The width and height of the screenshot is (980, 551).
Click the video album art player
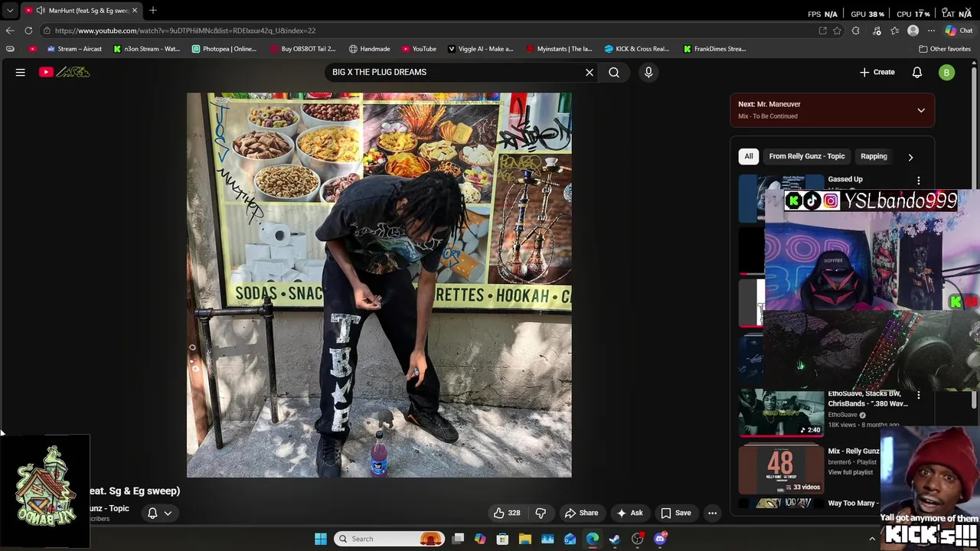[379, 285]
